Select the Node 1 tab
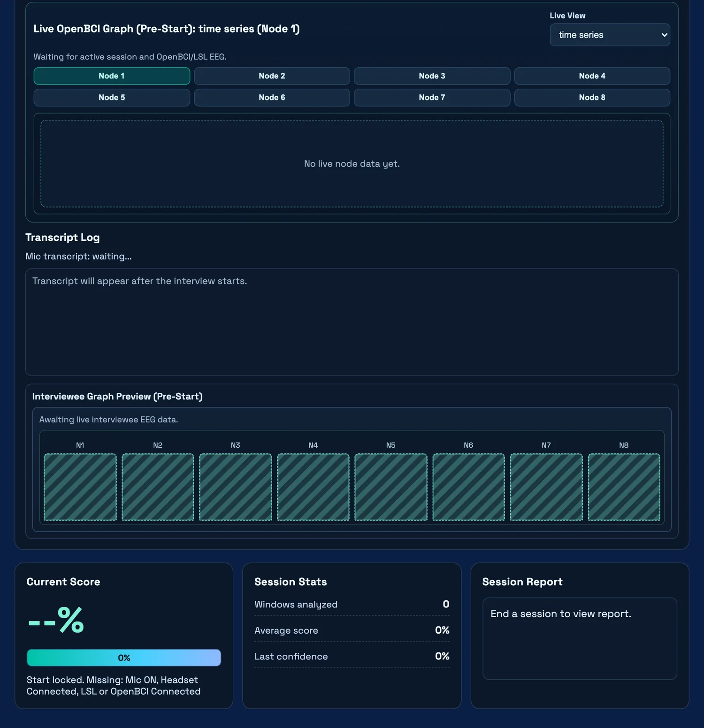704x728 pixels. pyautogui.click(x=112, y=76)
